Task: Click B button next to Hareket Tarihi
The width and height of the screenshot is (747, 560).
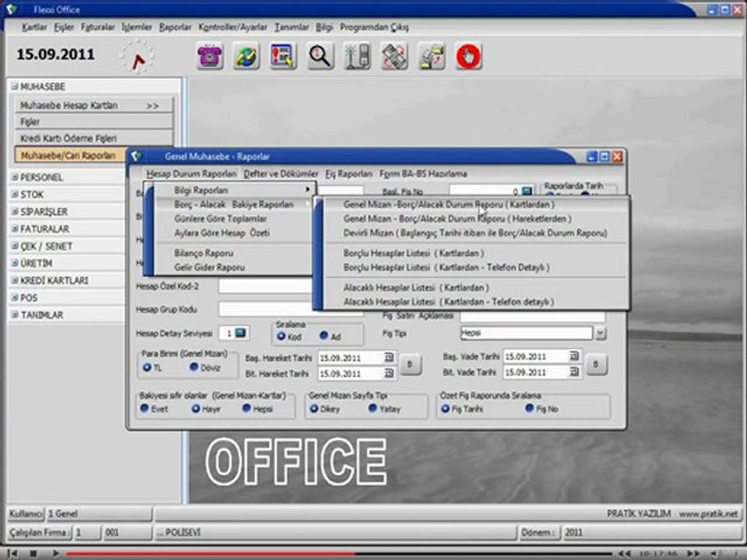Action: click(410, 366)
